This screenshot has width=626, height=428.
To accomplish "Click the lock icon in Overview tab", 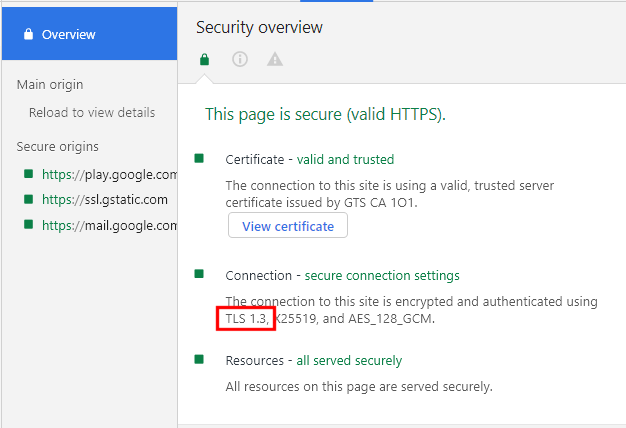I will point(28,34).
